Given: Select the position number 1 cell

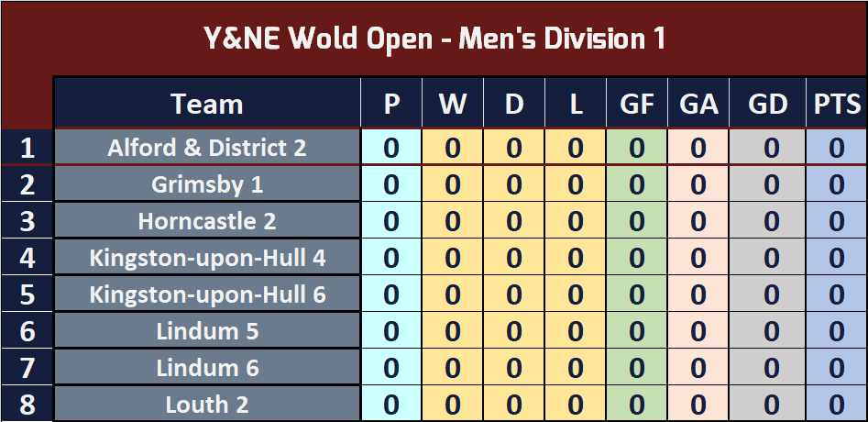Looking at the screenshot, I should [27, 148].
